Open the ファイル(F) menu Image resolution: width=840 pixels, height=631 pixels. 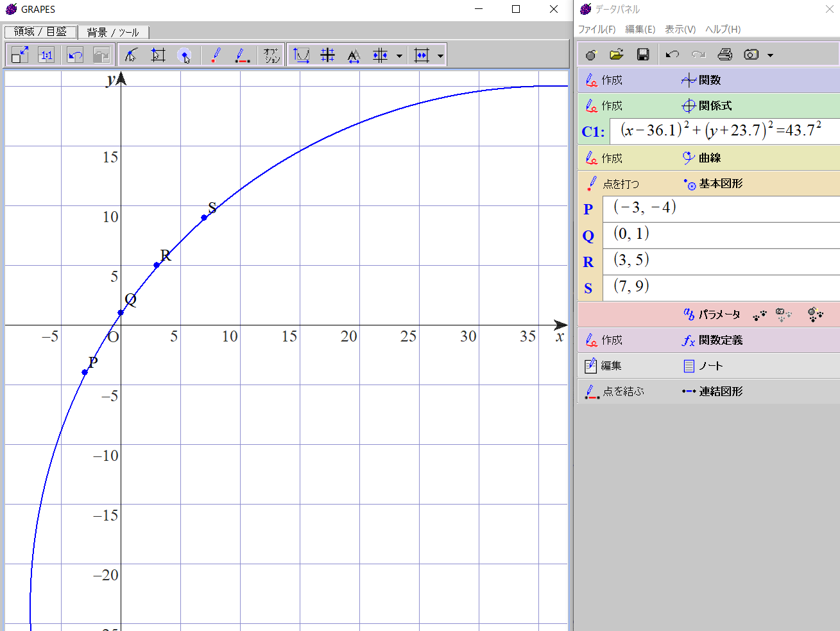point(597,30)
